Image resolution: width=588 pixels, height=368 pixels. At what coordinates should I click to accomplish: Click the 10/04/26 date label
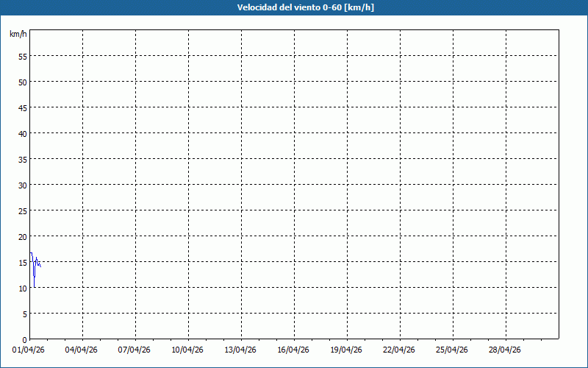pyautogui.click(x=188, y=350)
